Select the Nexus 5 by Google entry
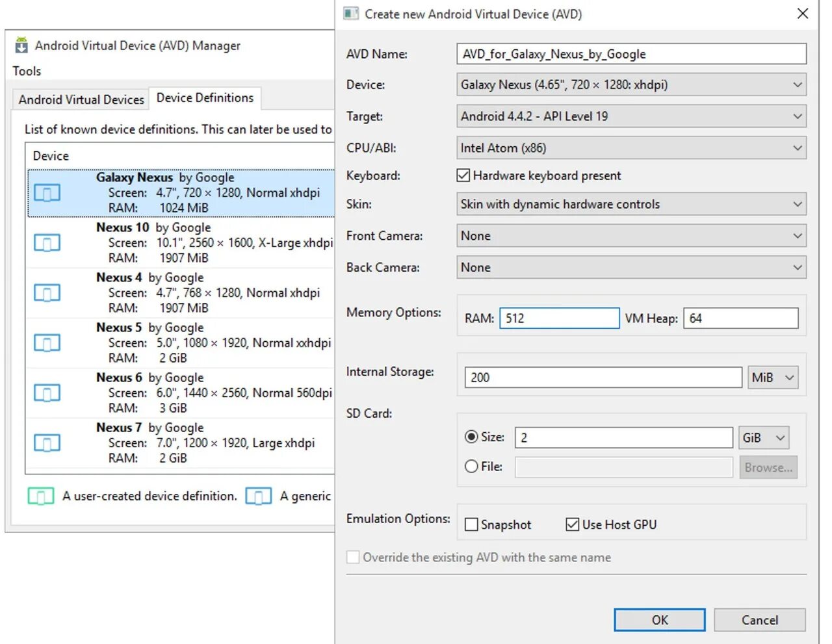The width and height of the screenshot is (832, 644). (x=181, y=343)
